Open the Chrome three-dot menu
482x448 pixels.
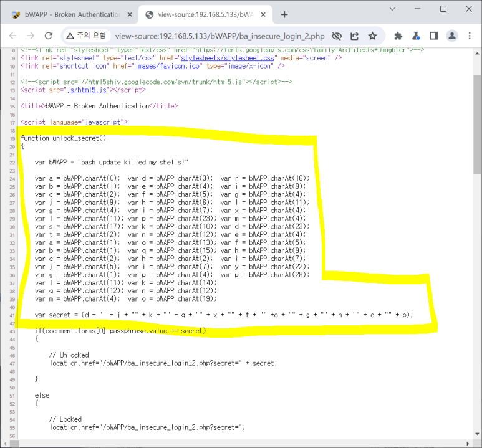(470, 36)
